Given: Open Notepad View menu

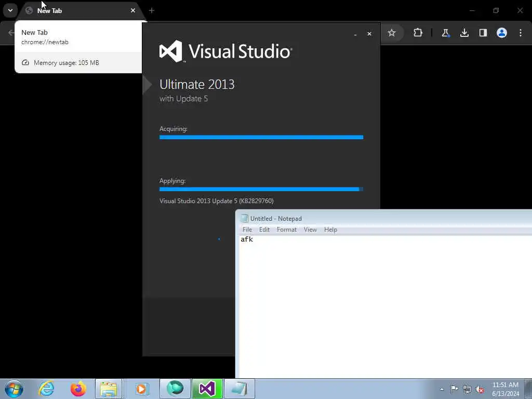Looking at the screenshot, I should point(310,230).
